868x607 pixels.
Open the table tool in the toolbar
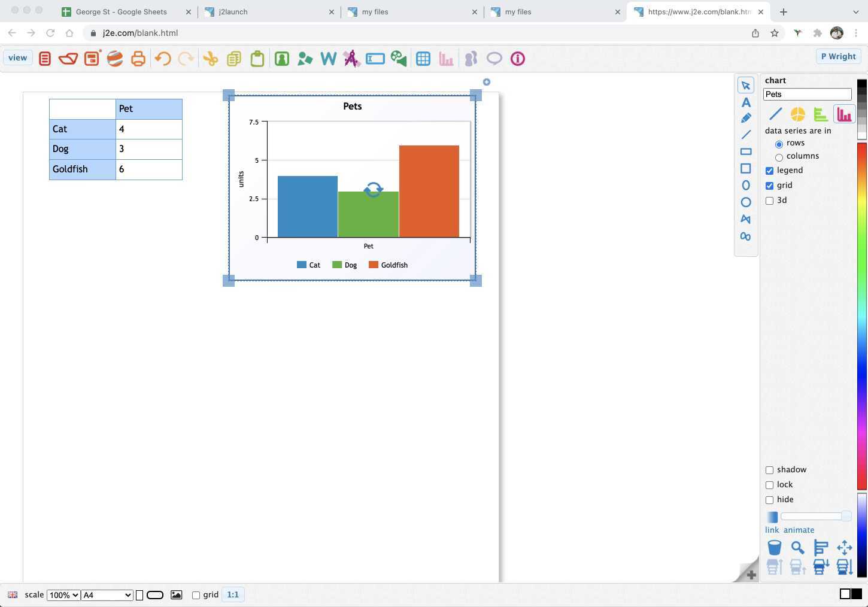(x=423, y=58)
